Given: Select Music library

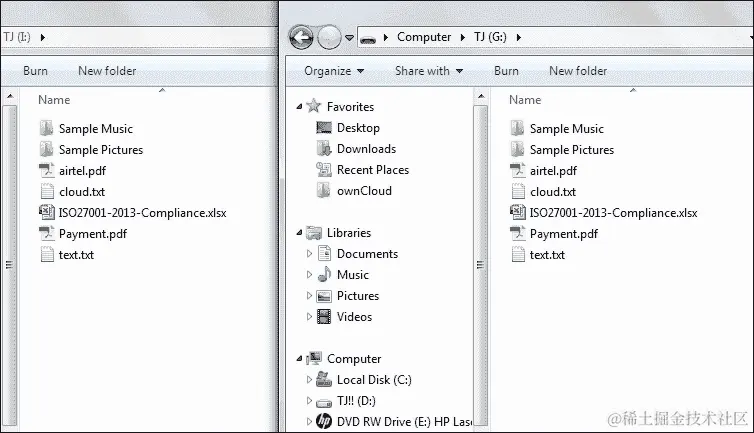Looking at the screenshot, I should click(x=352, y=275).
